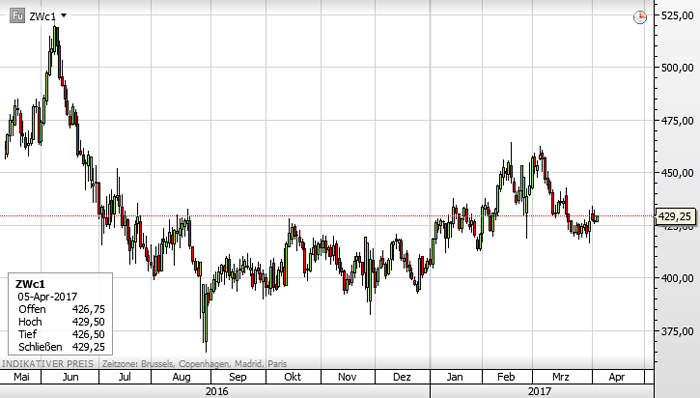Select the Jan month on time axis
This screenshot has height=398, width=700.
click(454, 377)
